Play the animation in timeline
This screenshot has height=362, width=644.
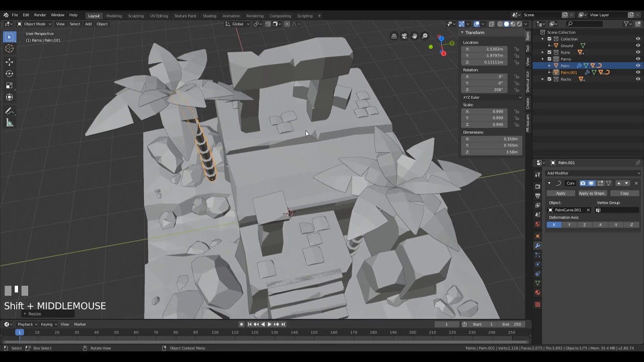[269, 324]
